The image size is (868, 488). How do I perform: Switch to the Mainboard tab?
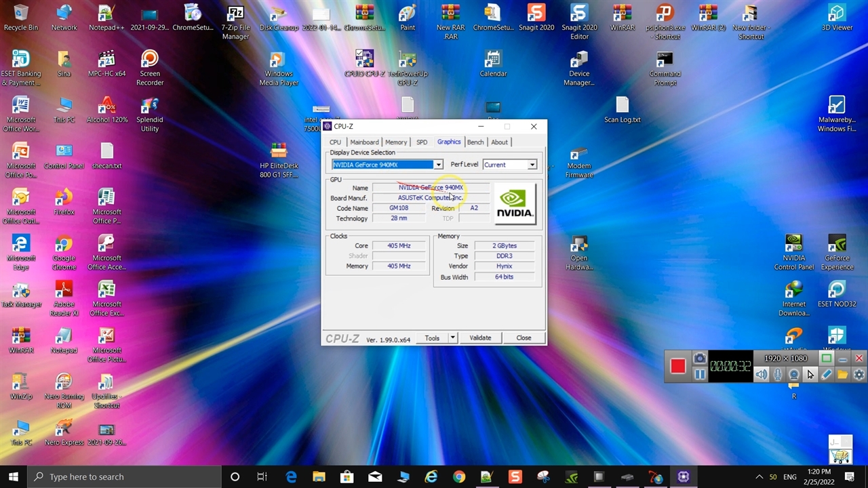pos(364,142)
